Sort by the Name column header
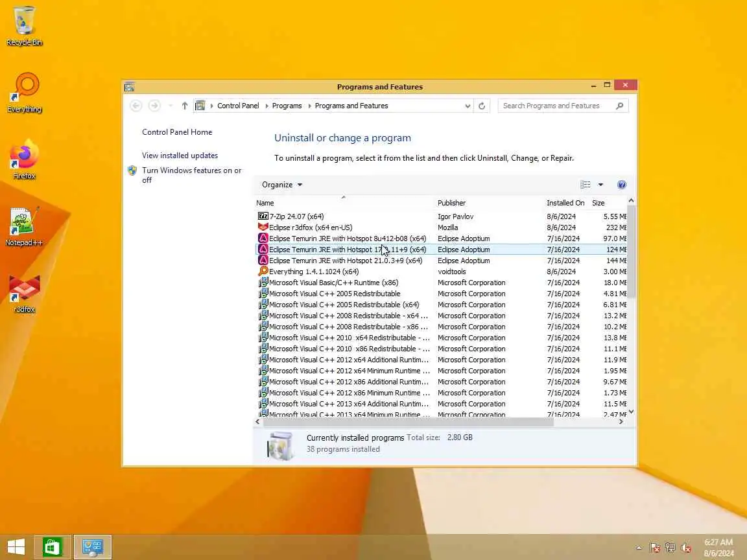The image size is (747, 560). click(344, 203)
